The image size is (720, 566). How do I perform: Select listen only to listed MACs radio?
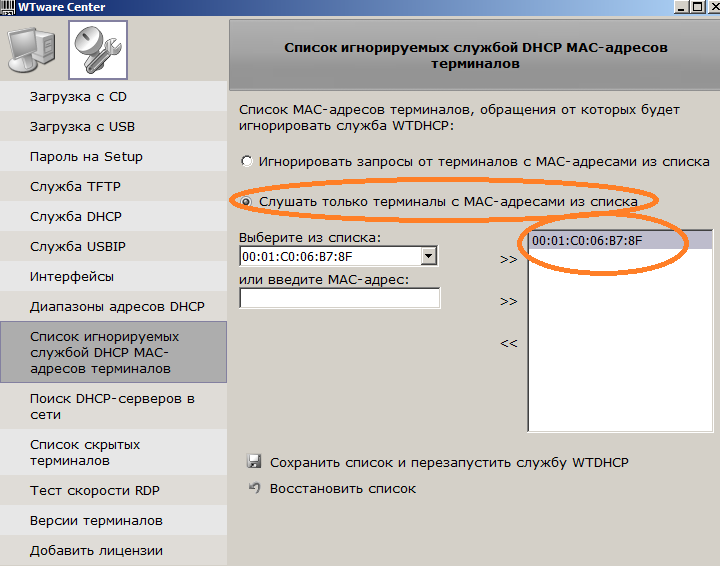[246, 202]
